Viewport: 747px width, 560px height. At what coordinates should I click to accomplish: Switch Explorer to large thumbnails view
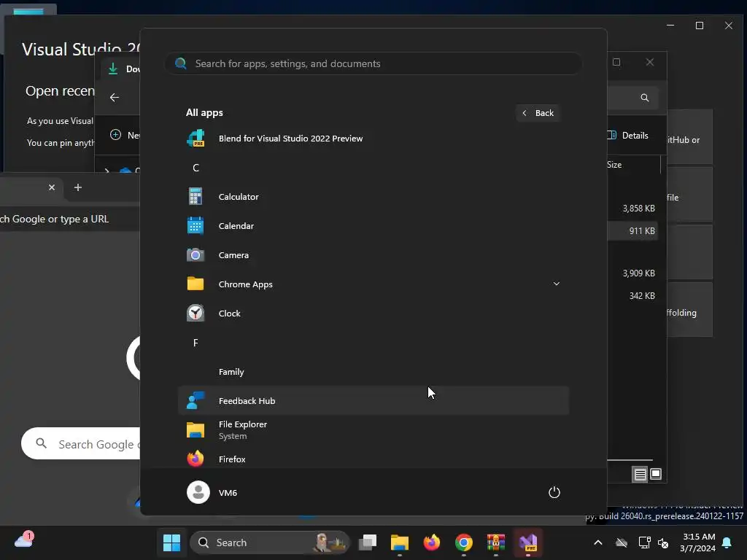click(x=656, y=474)
